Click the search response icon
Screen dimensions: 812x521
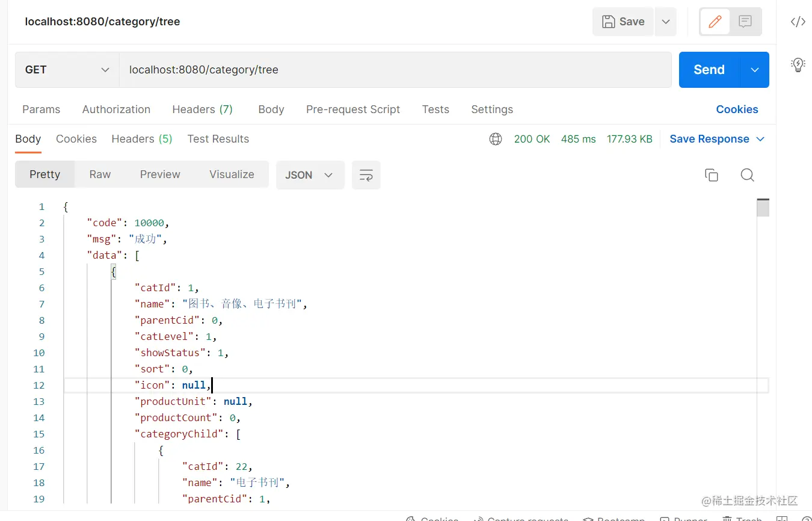[748, 175]
